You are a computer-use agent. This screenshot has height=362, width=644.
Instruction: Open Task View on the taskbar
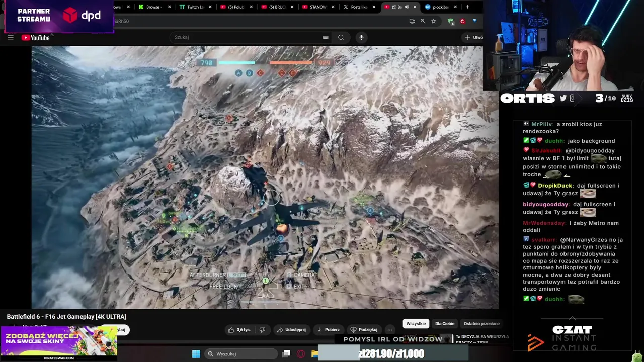[x=286, y=354]
